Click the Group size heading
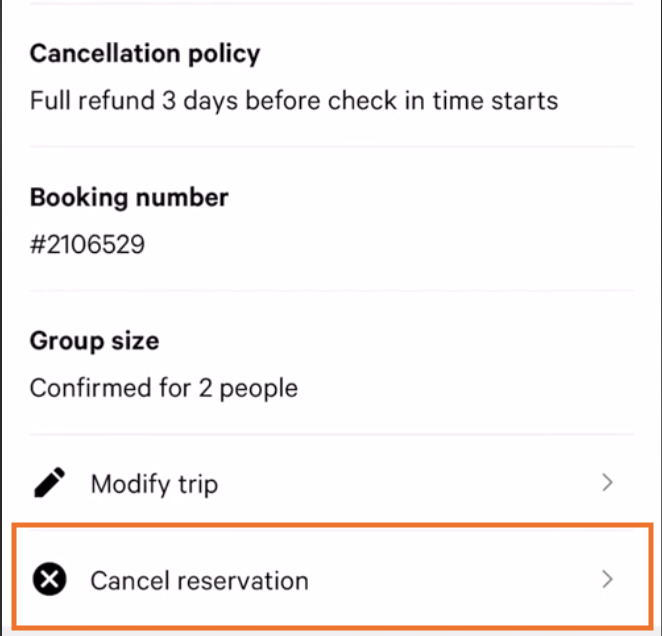 [x=95, y=341]
